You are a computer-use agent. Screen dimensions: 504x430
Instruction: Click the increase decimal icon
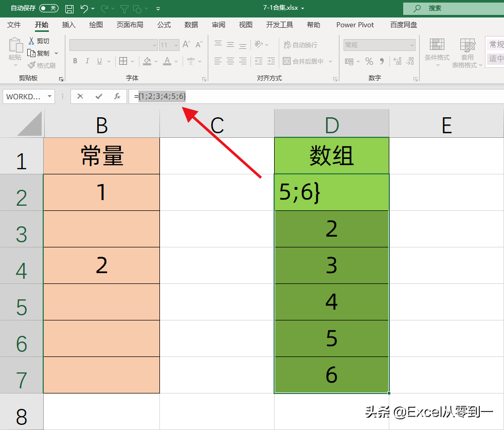coord(398,61)
